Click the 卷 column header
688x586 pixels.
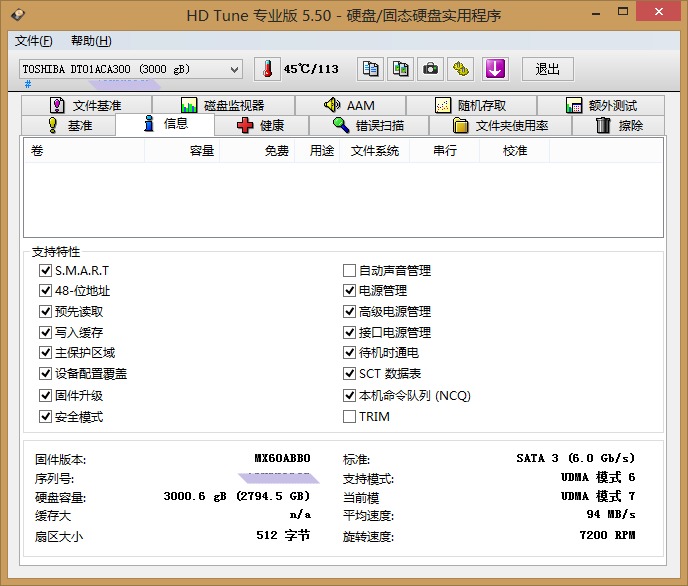click(x=85, y=151)
